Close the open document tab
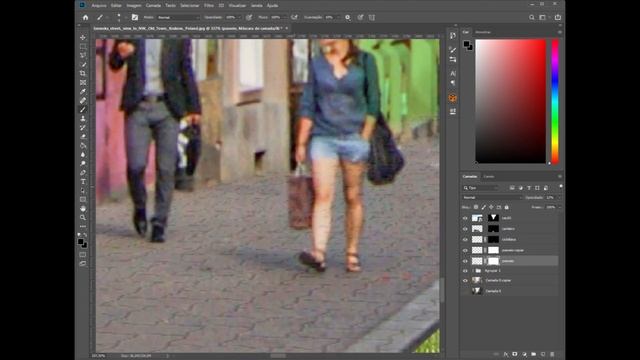Image resolution: width=640 pixels, height=360 pixels. [287, 28]
